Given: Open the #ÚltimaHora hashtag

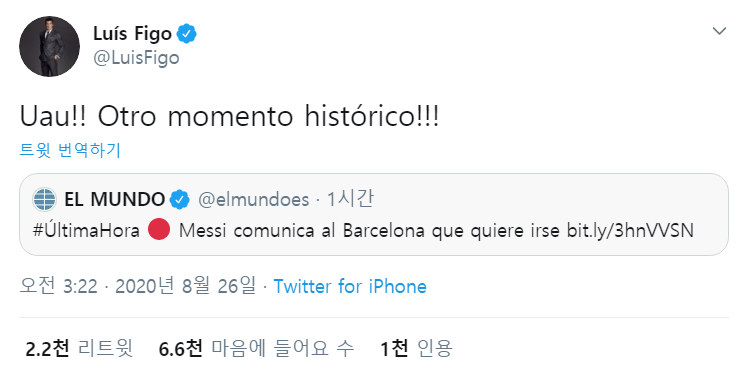Looking at the screenshot, I should tap(86, 231).
